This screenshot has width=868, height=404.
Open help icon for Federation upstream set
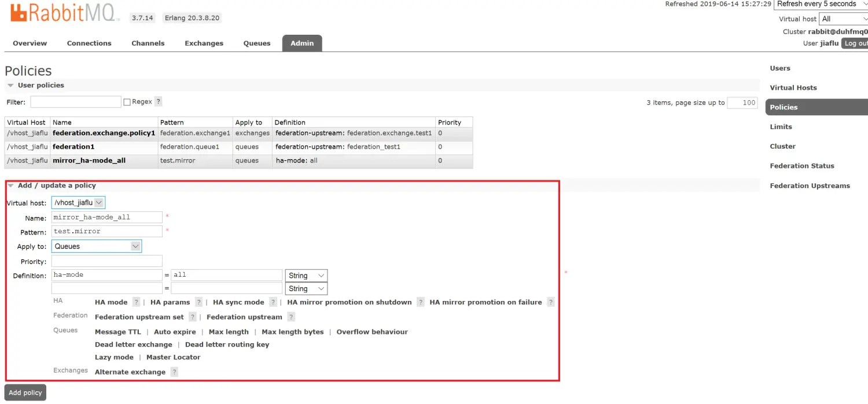[x=192, y=317]
